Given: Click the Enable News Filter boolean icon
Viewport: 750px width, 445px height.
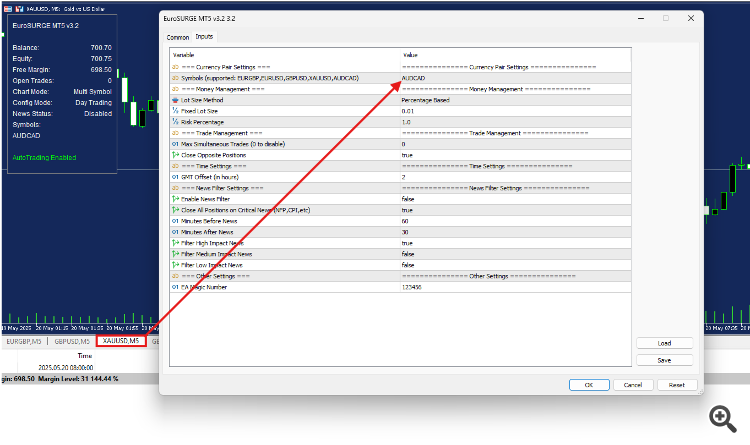Looking at the screenshot, I should coord(175,199).
